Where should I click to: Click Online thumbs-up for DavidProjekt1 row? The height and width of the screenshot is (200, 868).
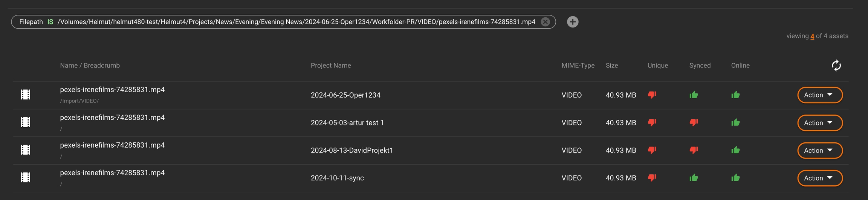735,150
